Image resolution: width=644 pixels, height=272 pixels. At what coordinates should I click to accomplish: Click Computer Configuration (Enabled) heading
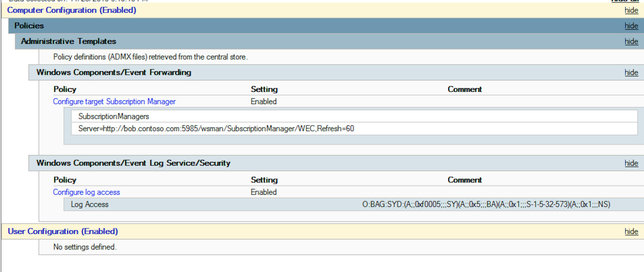coord(71,10)
